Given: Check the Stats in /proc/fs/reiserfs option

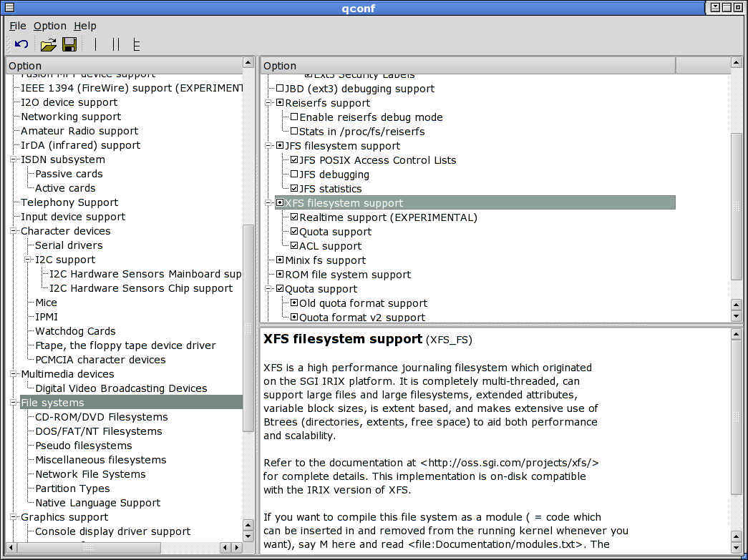Looking at the screenshot, I should point(294,132).
